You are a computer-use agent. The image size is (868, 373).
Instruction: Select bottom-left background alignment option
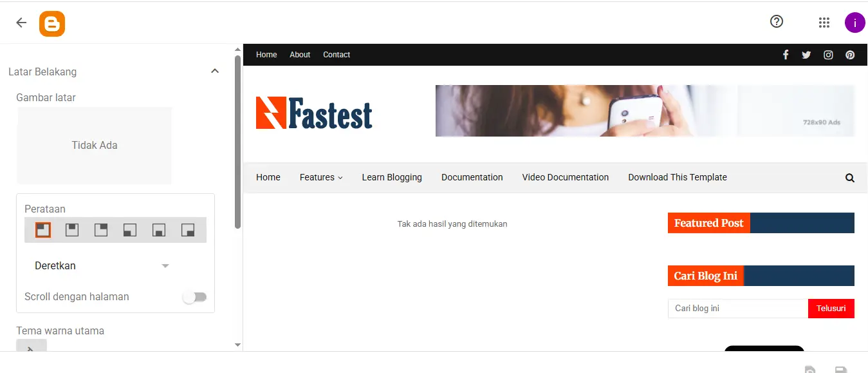[x=130, y=230]
